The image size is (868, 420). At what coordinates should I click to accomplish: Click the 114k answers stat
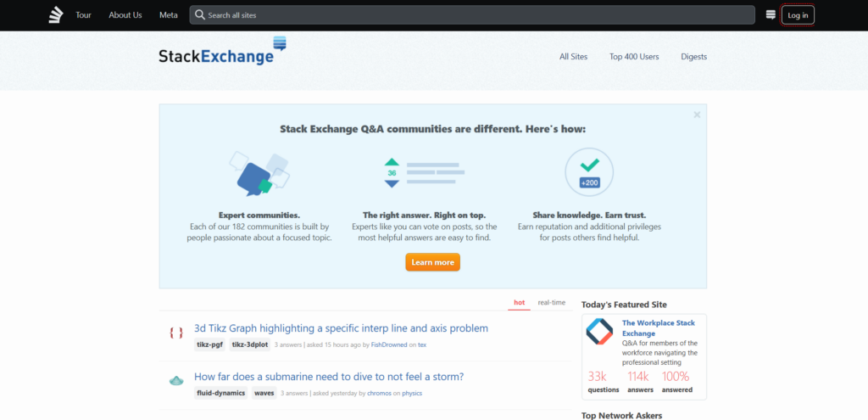[x=640, y=383]
